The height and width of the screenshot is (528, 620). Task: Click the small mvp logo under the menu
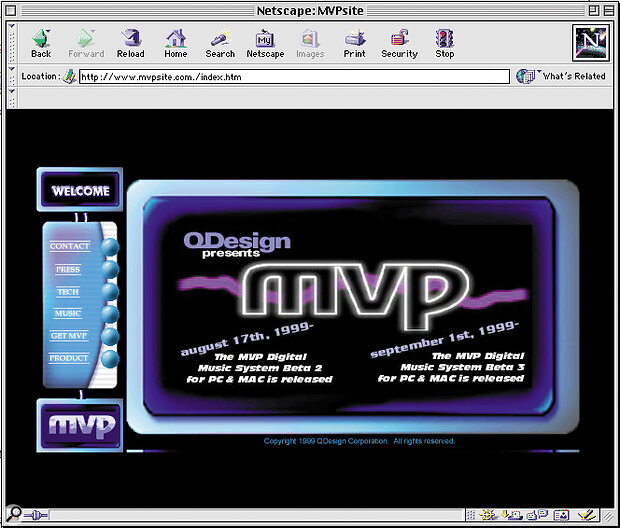pyautogui.click(x=80, y=426)
